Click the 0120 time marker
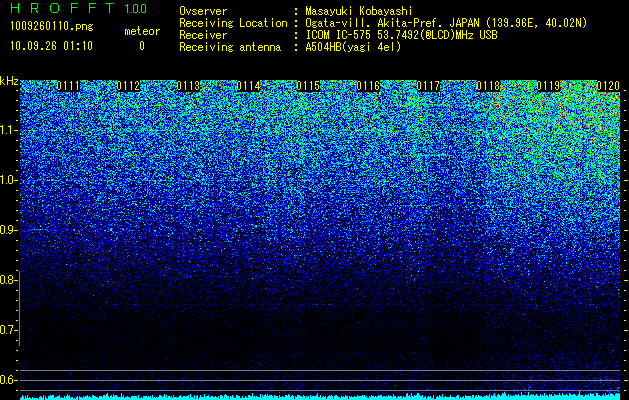This screenshot has width=629, height=400. pyautogui.click(x=608, y=86)
